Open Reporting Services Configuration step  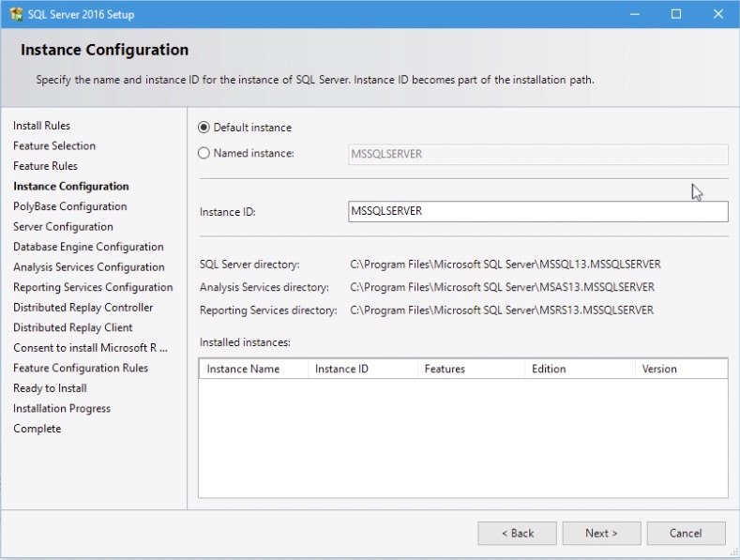tap(93, 288)
